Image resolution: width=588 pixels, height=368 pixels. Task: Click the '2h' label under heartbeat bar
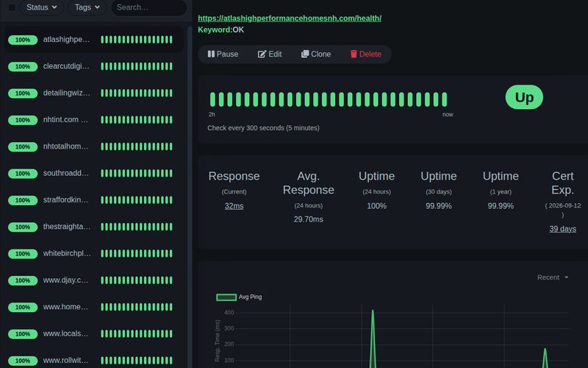click(x=212, y=115)
